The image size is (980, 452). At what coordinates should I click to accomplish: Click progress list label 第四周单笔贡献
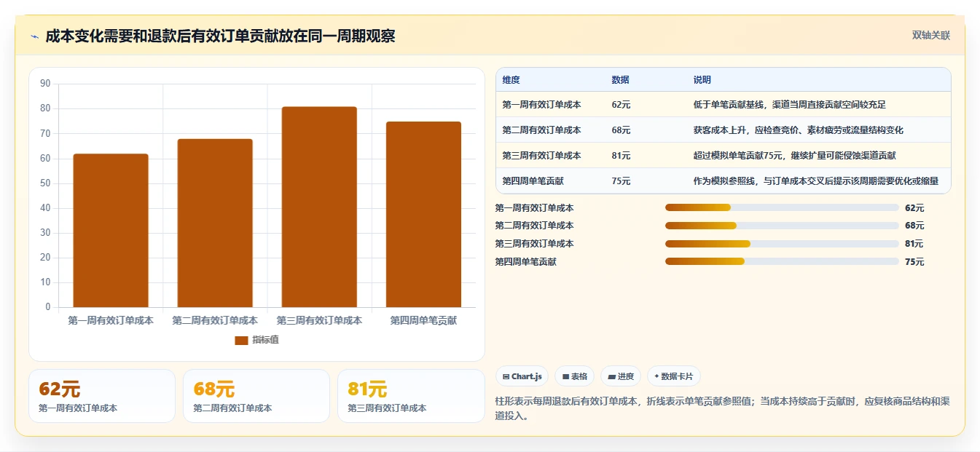coord(525,261)
